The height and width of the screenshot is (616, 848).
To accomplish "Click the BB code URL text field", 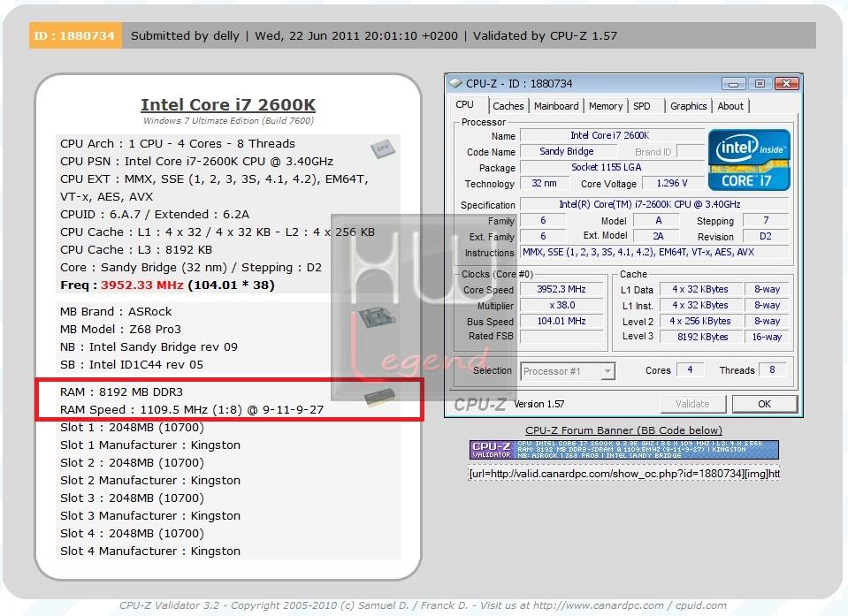I will [x=623, y=474].
